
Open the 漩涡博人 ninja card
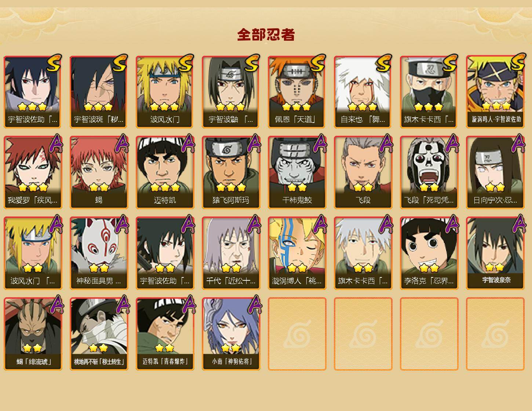[297, 253]
